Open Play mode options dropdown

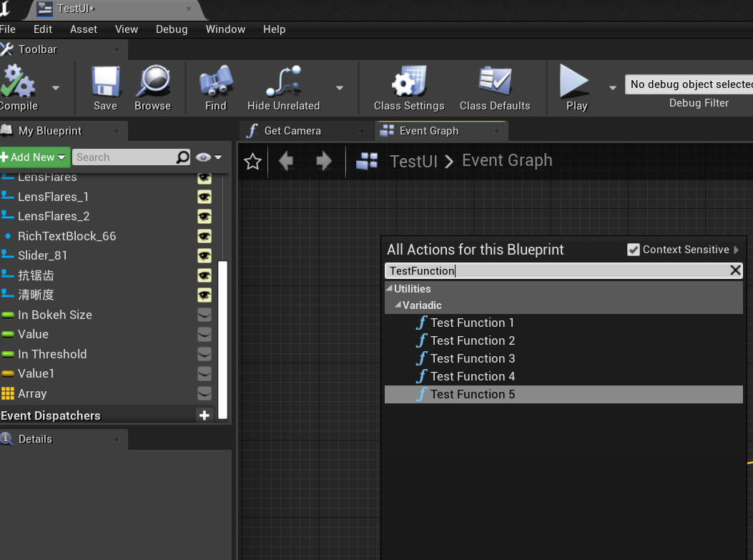(612, 88)
